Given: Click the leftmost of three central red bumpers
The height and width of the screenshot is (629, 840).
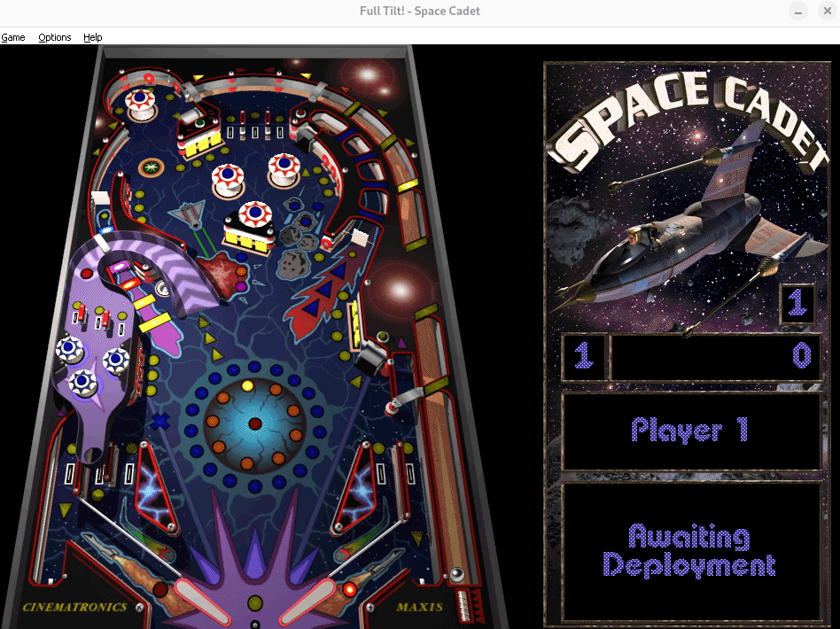Looking at the screenshot, I should pyautogui.click(x=229, y=179).
